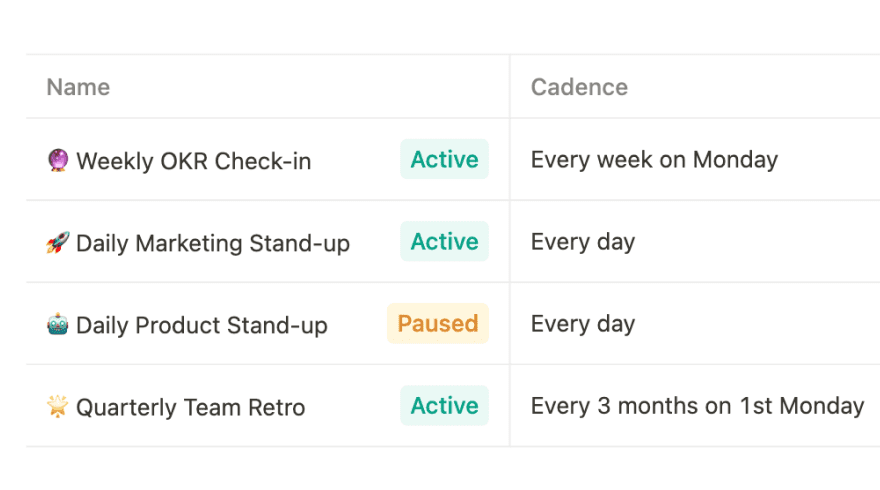Screen dimensions: 880x490
Task: Click the divider between Name and Cadence headers
Action: [x=510, y=87]
